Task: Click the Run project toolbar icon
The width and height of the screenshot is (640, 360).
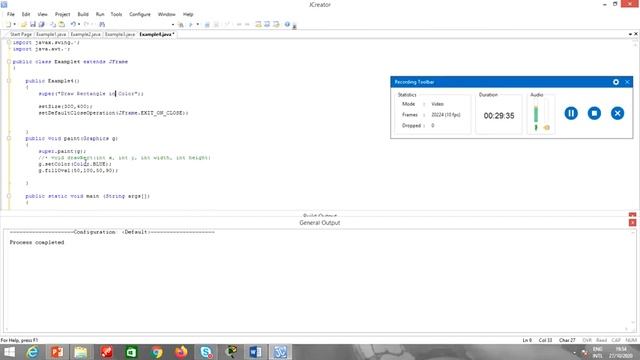Action: pyautogui.click(x=190, y=24)
